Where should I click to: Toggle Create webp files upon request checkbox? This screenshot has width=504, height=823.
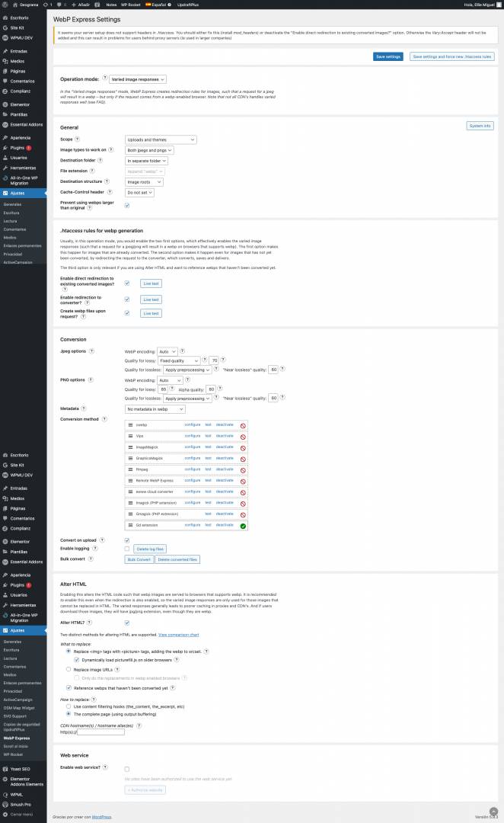[127, 313]
